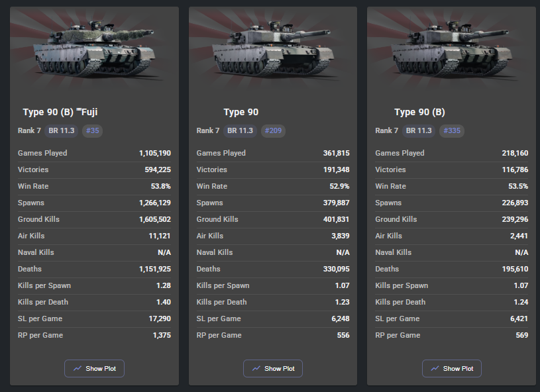The height and width of the screenshot is (392, 540).
Task: Click the BR 11.3 badge on the Fuji card
Action: click(62, 131)
